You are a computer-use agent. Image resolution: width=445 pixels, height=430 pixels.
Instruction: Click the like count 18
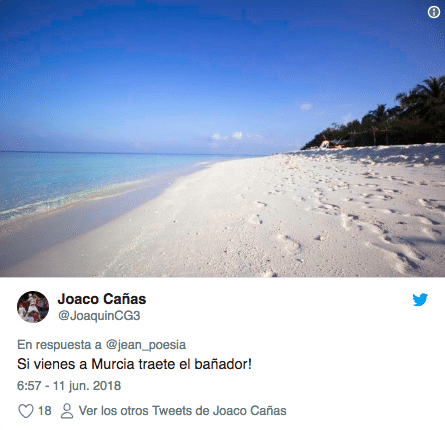pyautogui.click(x=45, y=411)
